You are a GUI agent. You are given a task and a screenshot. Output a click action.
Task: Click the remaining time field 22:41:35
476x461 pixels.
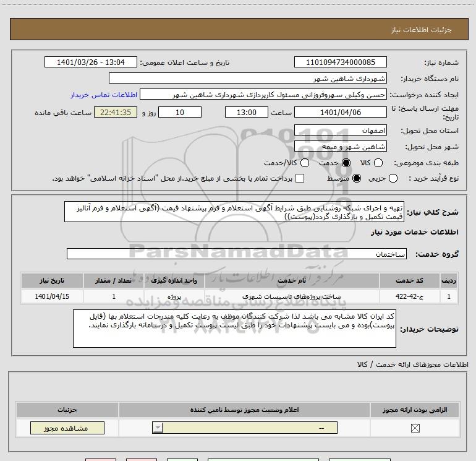[x=116, y=112]
